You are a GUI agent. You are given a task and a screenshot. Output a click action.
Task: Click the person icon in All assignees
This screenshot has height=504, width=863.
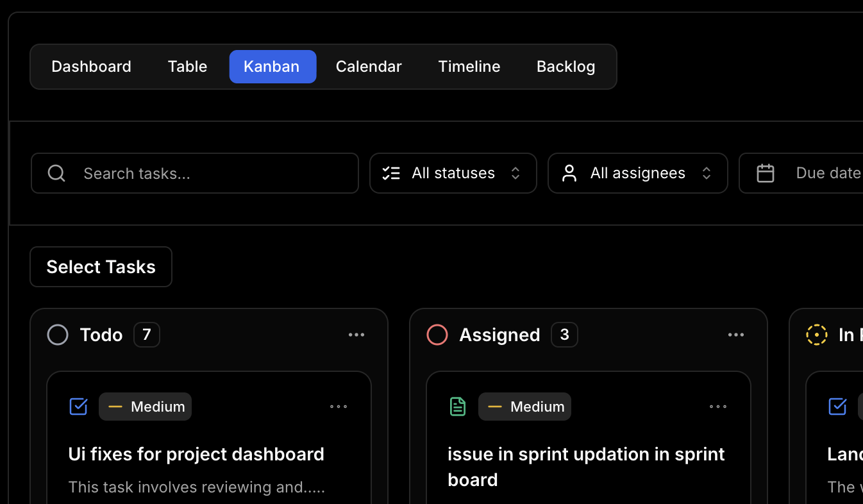click(x=569, y=173)
